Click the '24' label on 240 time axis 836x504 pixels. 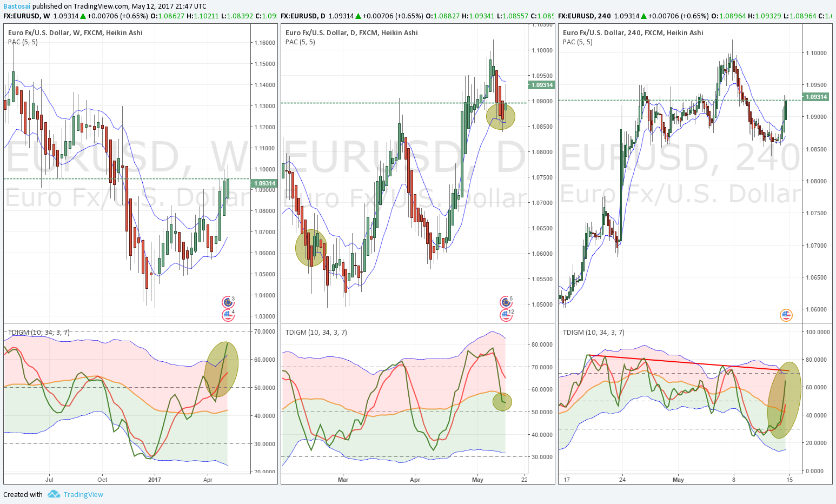(622, 479)
